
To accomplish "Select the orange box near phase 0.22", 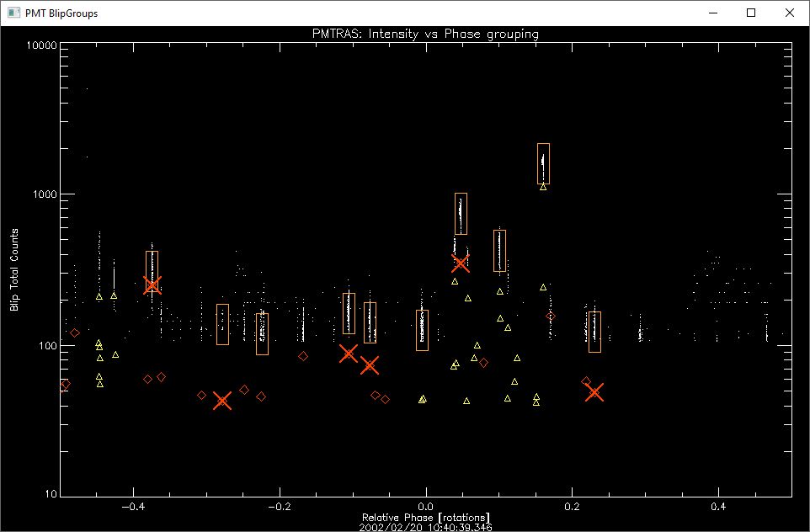I will pyautogui.click(x=594, y=332).
